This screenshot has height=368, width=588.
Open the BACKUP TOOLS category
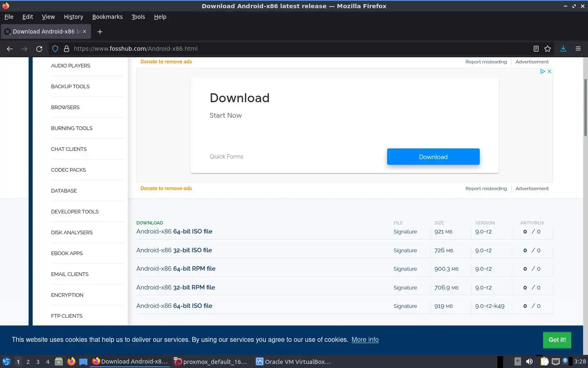(70, 87)
